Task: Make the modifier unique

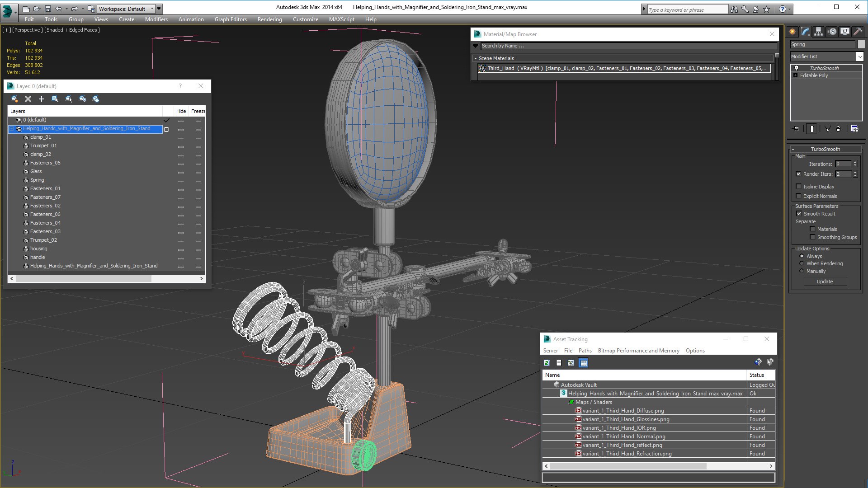Action: [x=828, y=129]
